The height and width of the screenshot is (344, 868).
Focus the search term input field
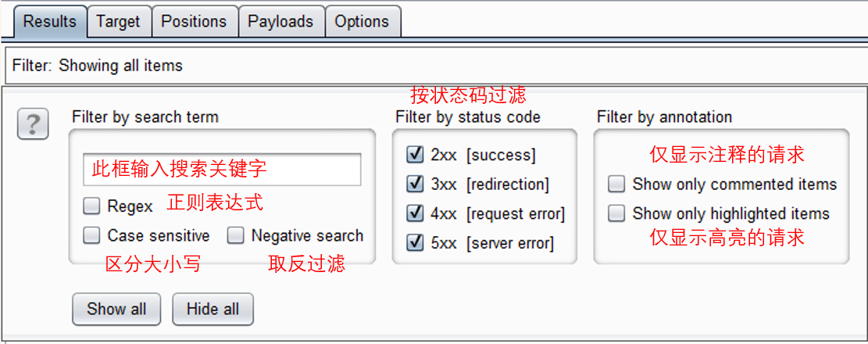[x=222, y=169]
